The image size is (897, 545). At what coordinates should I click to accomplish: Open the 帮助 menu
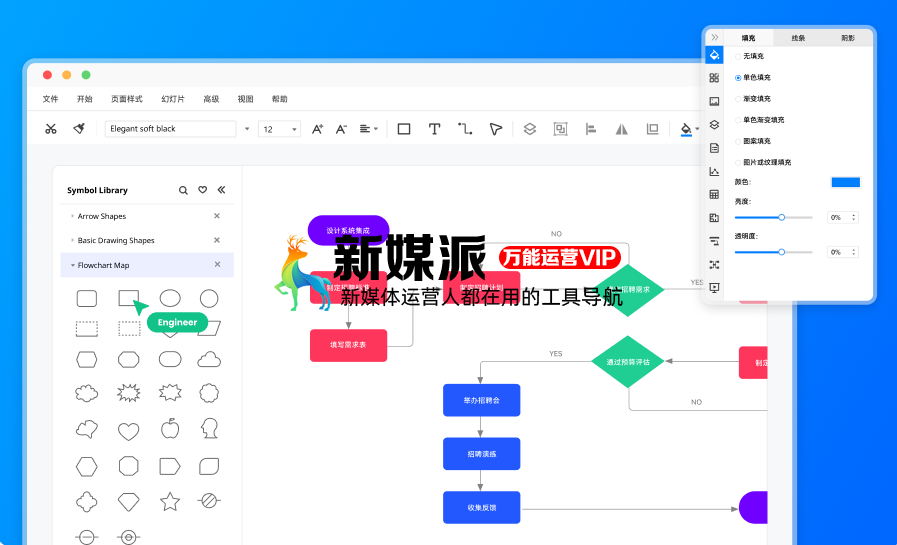point(280,99)
